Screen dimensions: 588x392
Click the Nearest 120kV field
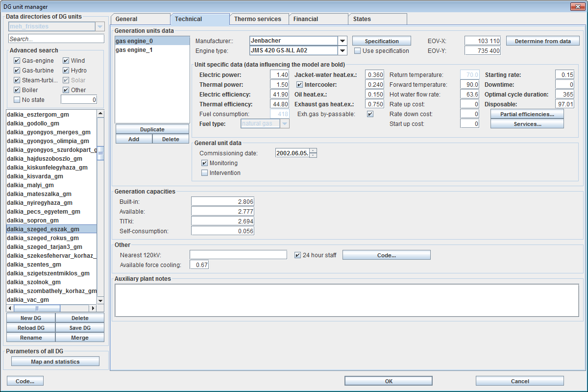(238, 255)
